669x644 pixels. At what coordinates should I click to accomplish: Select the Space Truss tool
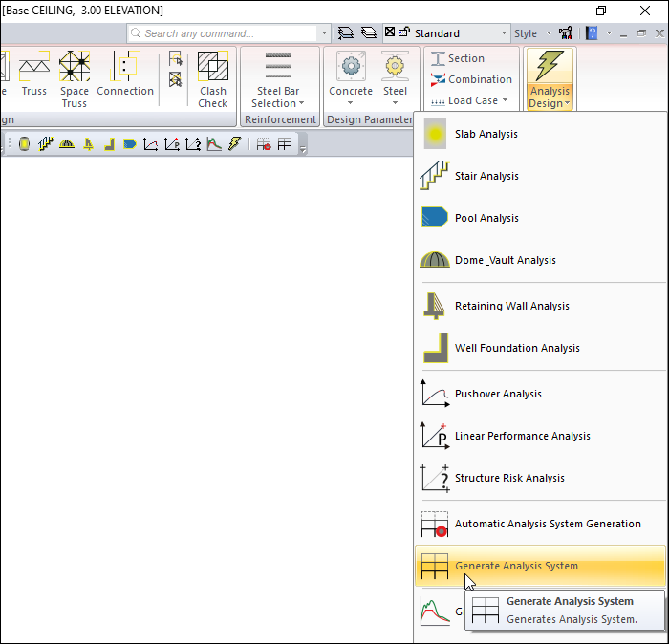point(75,77)
